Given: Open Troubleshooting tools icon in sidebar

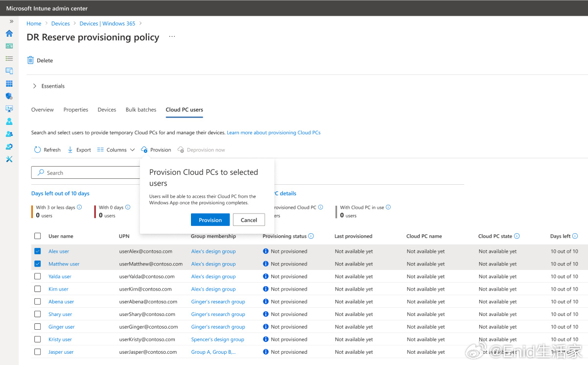Looking at the screenshot, I should tap(9, 159).
